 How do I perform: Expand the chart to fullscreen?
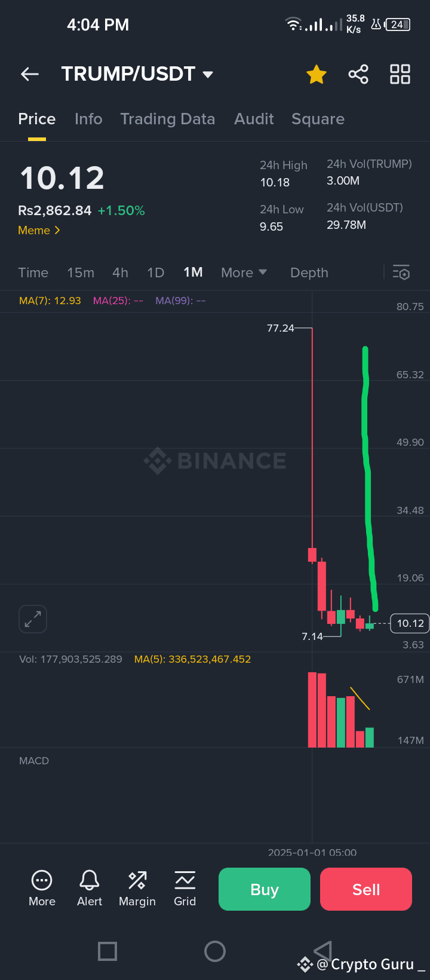[x=33, y=619]
